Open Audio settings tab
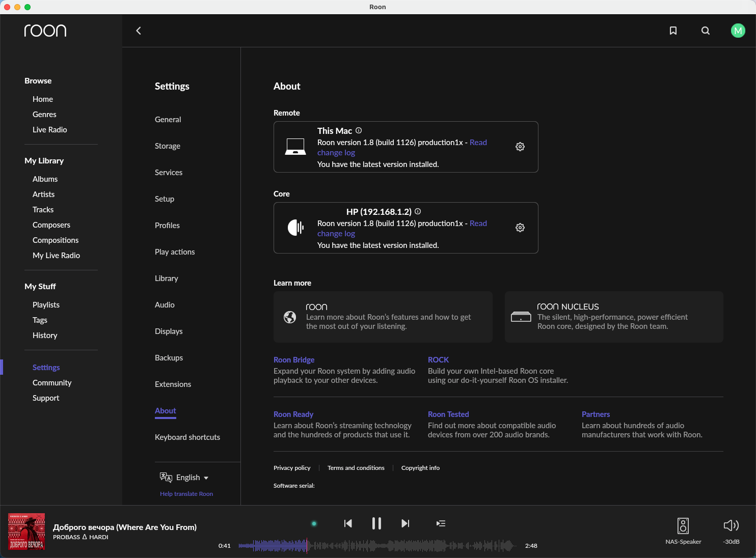This screenshot has height=558, width=756. 165,305
